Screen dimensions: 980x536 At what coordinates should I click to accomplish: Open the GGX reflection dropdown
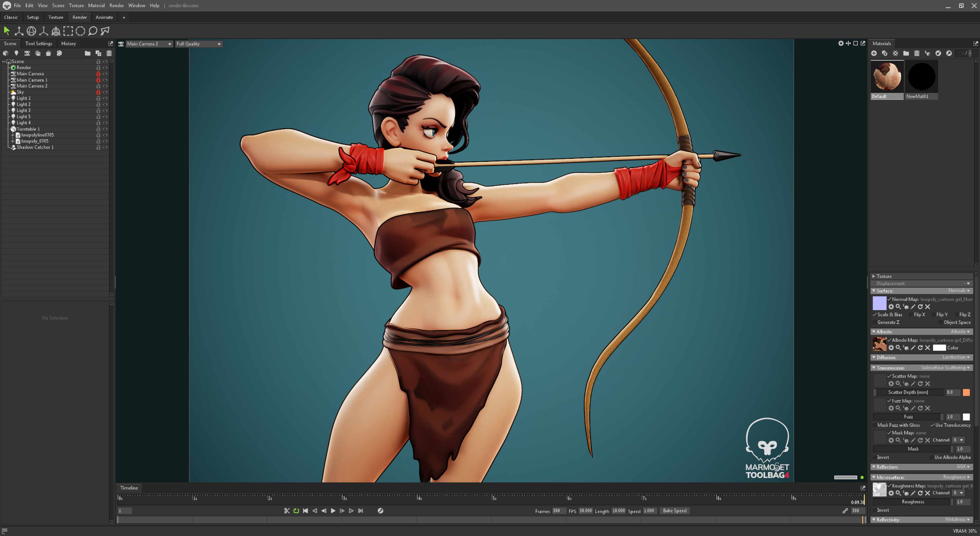point(964,466)
